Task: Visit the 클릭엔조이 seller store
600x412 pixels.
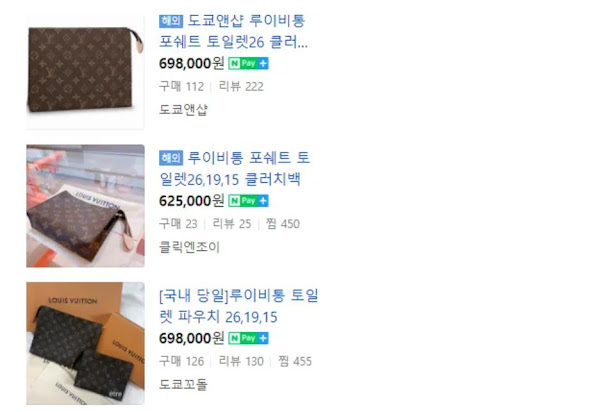Action: pyautogui.click(x=189, y=247)
